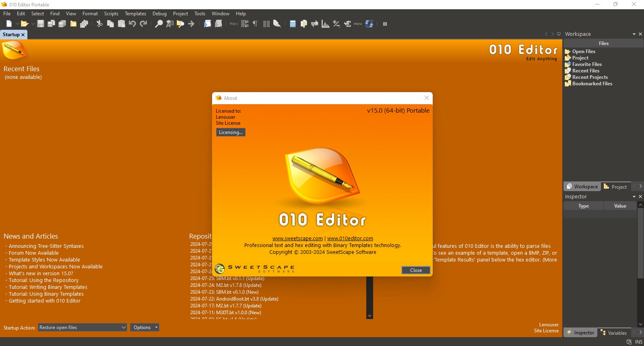This screenshot has width=644, height=346.
Task: Expand the Options dropdown button
Action: pyautogui.click(x=144, y=327)
